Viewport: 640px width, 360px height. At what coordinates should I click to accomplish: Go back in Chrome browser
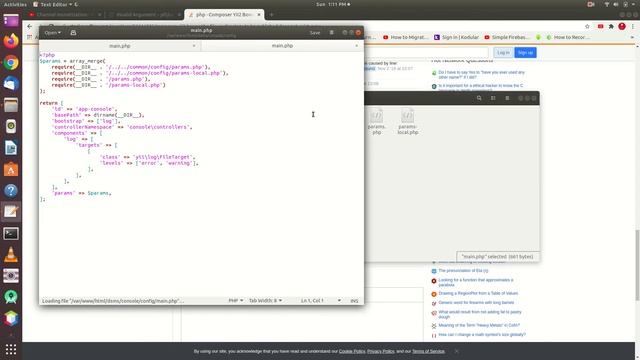click(29, 26)
